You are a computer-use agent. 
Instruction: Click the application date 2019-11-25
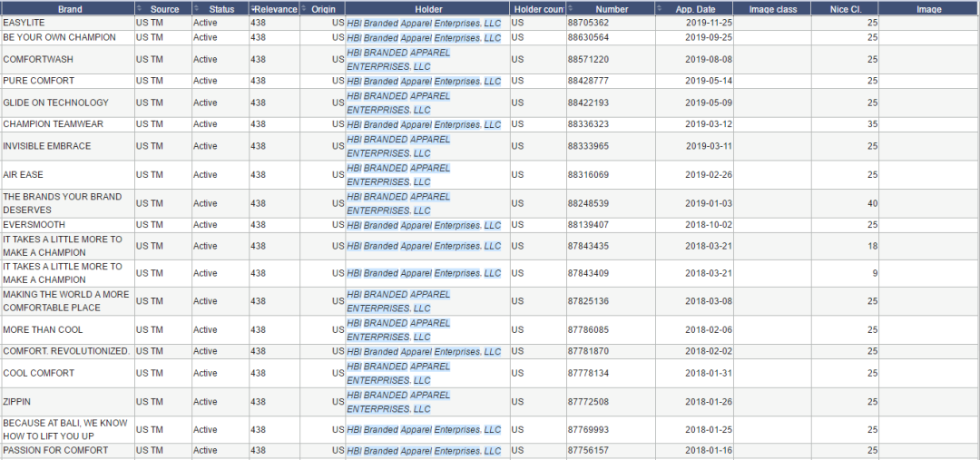click(709, 23)
